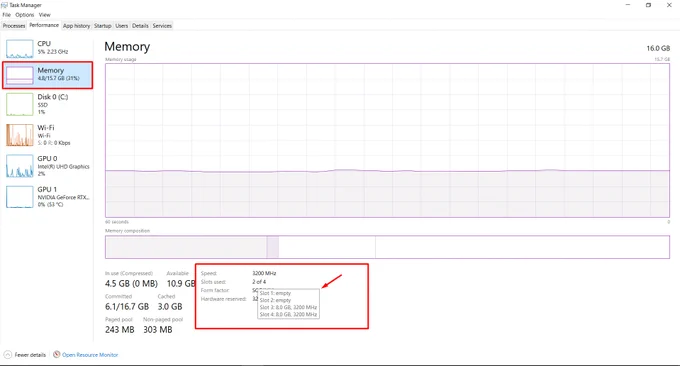Click the 243 MB paged pool value
Viewport: 680px width, 366px height.
click(119, 330)
